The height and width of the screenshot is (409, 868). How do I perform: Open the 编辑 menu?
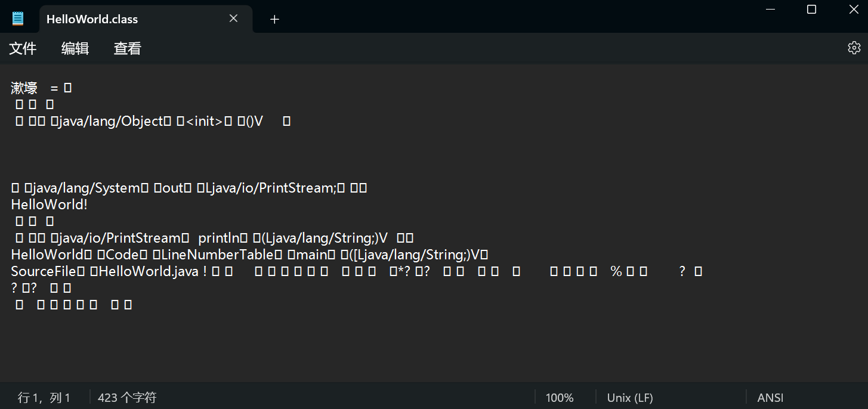75,48
